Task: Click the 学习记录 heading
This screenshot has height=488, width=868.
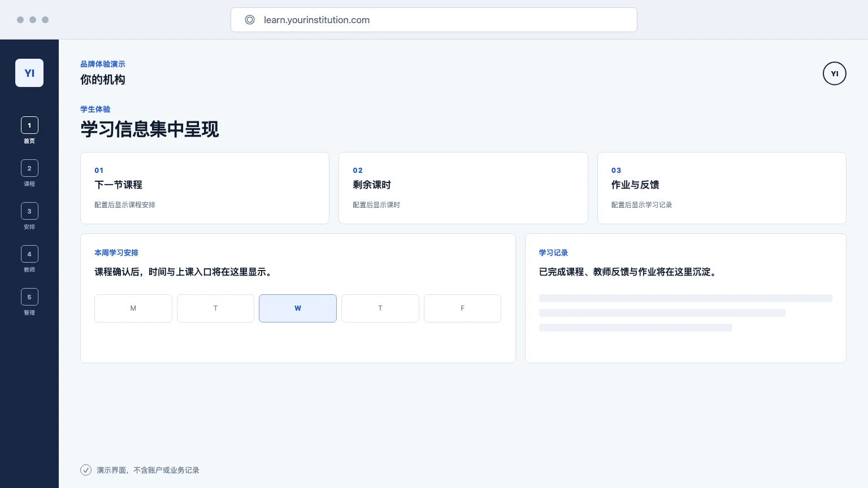Action: (x=553, y=252)
